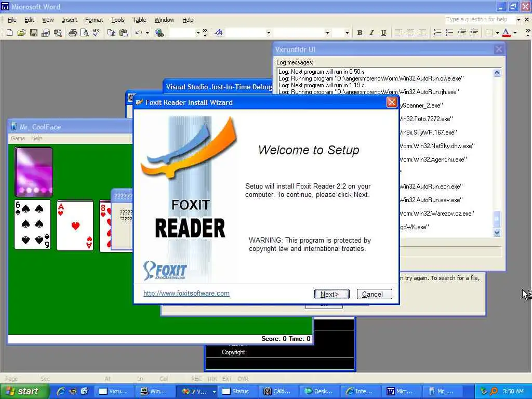The image size is (532, 399).
Task: Cancel the Foxit Reader installation
Action: pyautogui.click(x=374, y=294)
